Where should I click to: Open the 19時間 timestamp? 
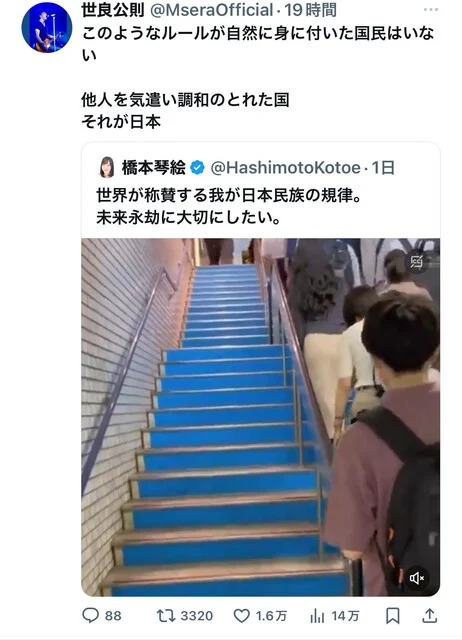310,10
